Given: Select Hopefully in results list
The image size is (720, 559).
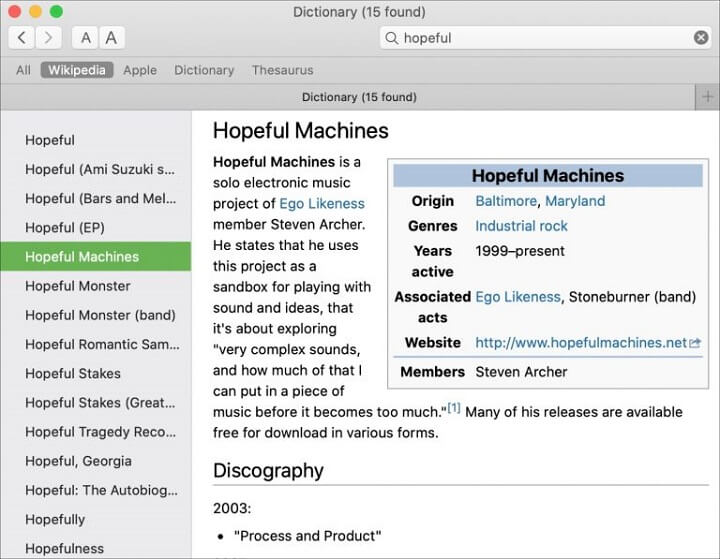Looking at the screenshot, I should [x=96, y=519].
